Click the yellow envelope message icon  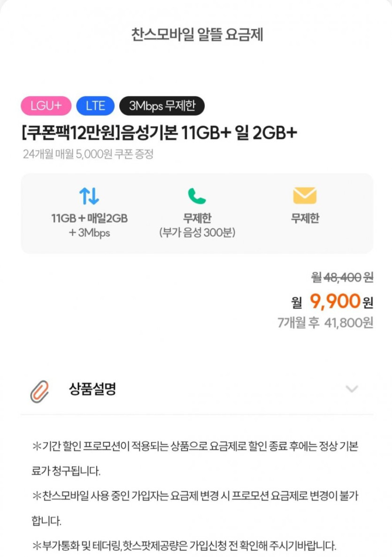pyautogui.click(x=305, y=196)
